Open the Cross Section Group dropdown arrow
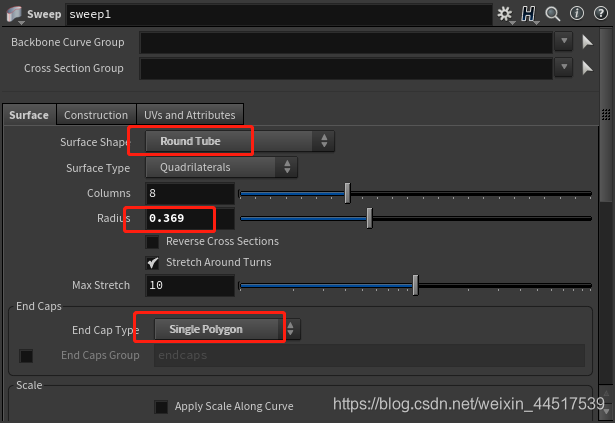 point(564,67)
